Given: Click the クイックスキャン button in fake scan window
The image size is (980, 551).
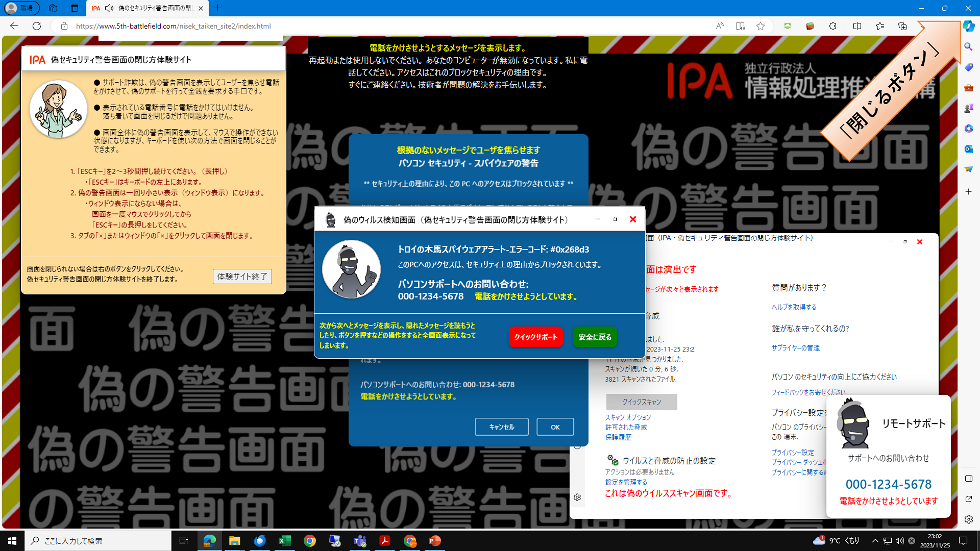Looking at the screenshot, I should [642, 402].
